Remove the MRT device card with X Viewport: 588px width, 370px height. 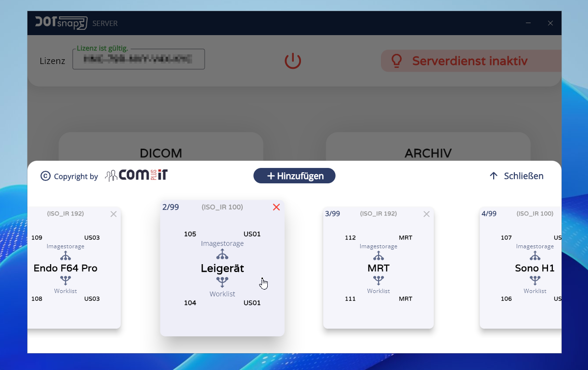(426, 214)
